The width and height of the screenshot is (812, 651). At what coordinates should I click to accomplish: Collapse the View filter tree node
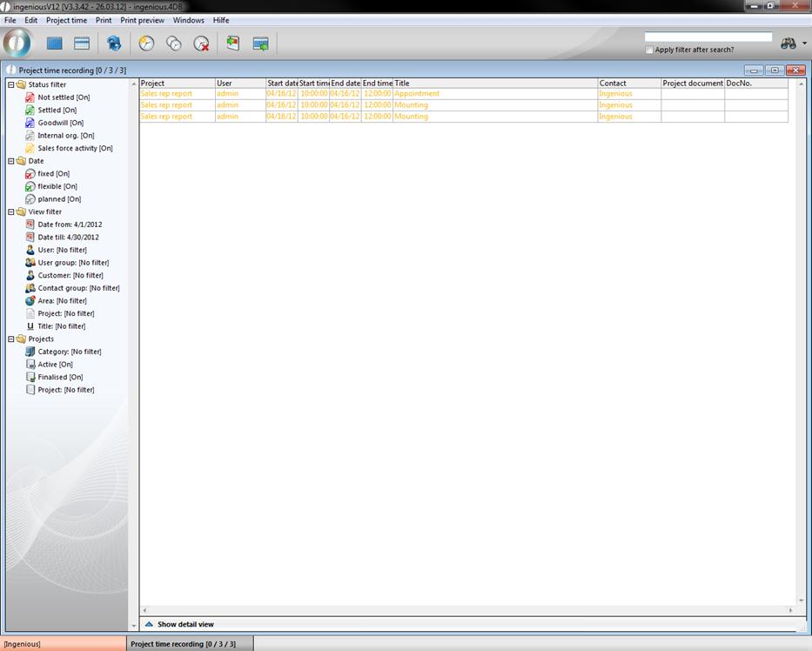tap(10, 211)
